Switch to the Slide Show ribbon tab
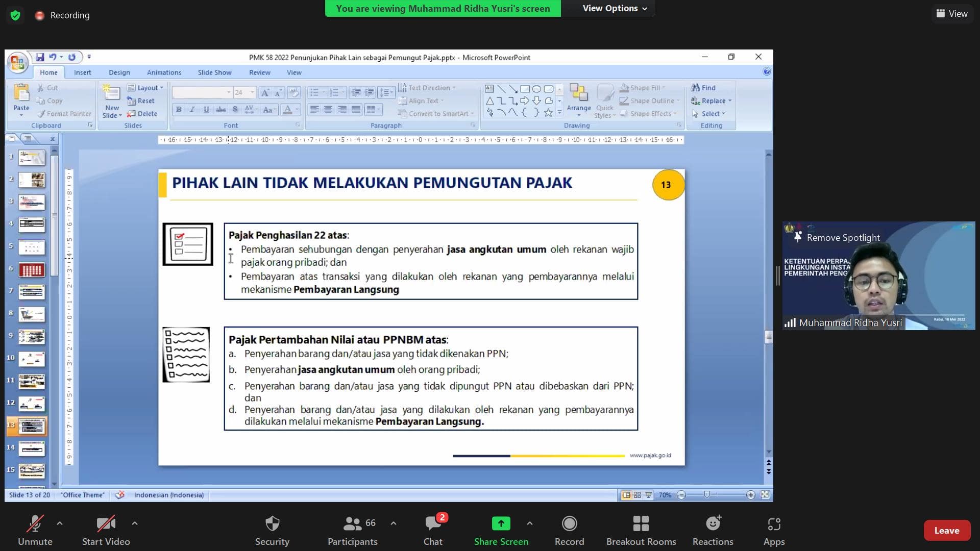Viewport: 980px width, 551px height. pyautogui.click(x=214, y=72)
